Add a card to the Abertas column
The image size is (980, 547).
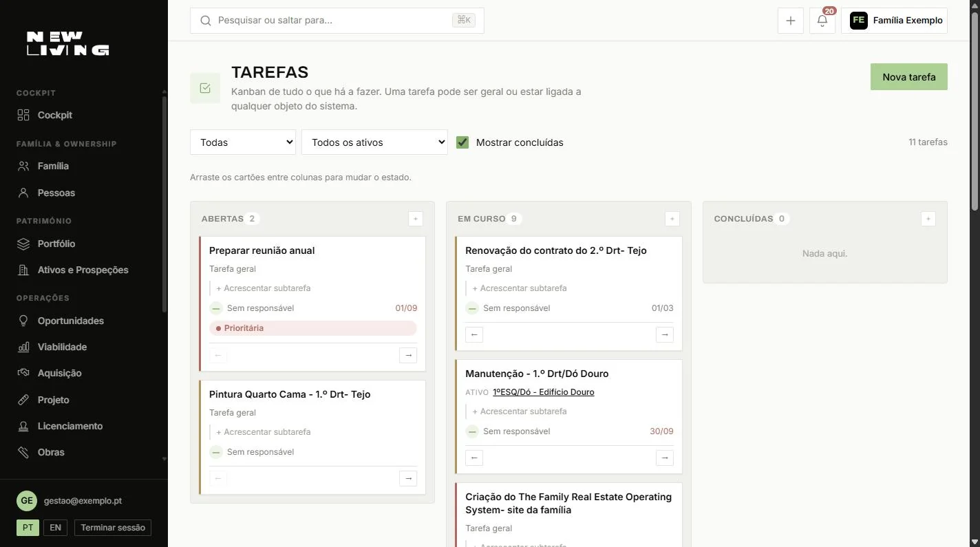(416, 219)
